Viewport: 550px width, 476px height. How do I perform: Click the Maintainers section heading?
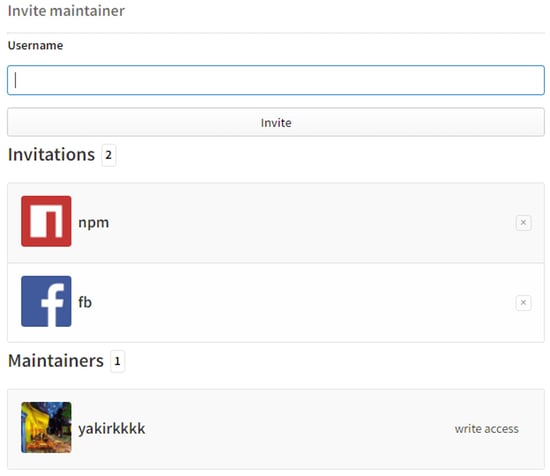click(x=56, y=361)
